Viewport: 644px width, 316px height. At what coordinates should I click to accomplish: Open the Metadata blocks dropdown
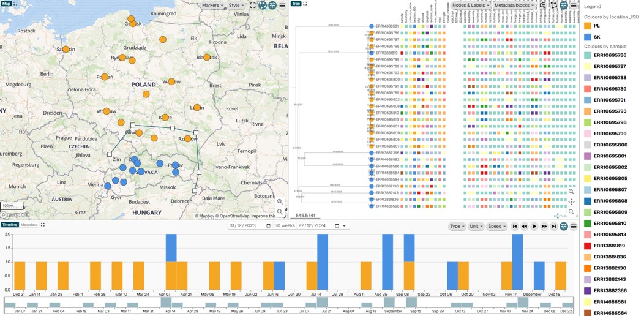514,5
